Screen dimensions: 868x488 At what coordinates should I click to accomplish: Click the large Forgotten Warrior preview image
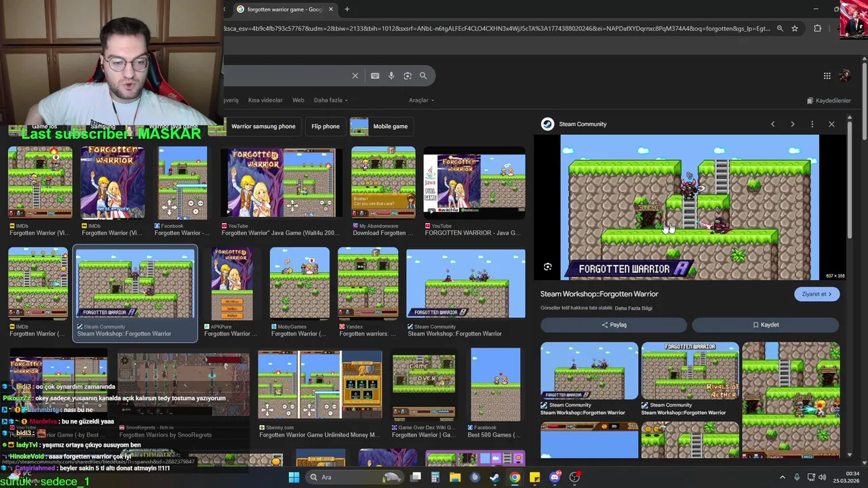coord(690,207)
